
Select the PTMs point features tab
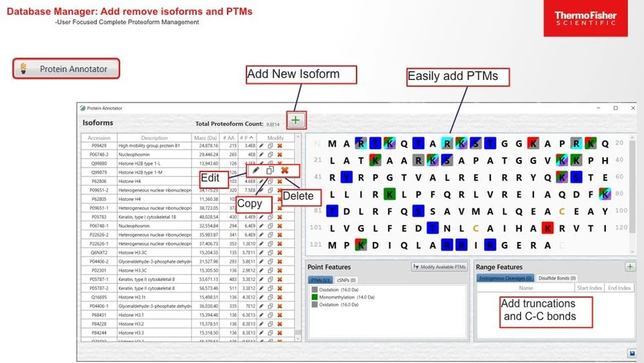pos(320,280)
